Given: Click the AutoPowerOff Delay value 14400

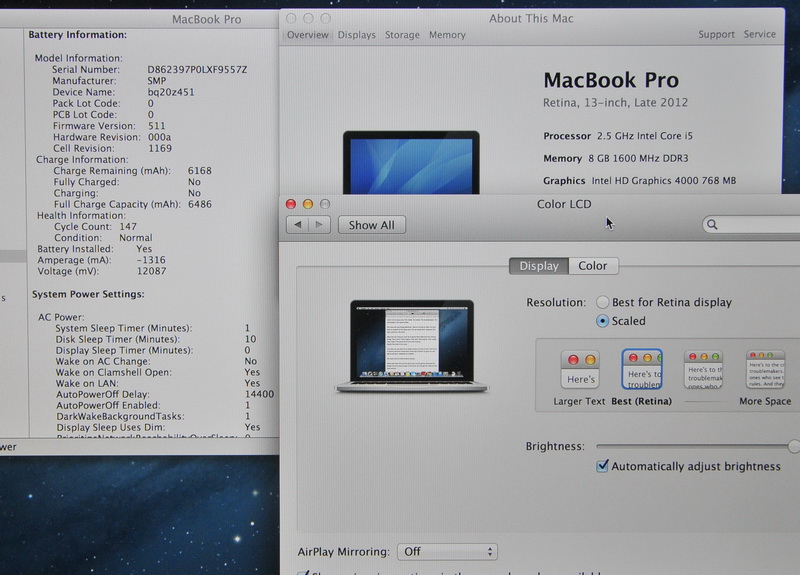Looking at the screenshot, I should (259, 394).
